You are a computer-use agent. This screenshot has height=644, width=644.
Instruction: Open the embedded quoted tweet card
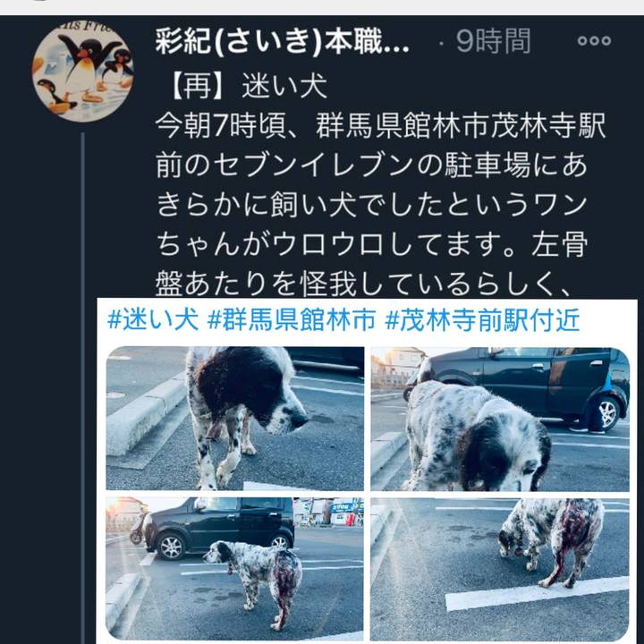pos(368,471)
